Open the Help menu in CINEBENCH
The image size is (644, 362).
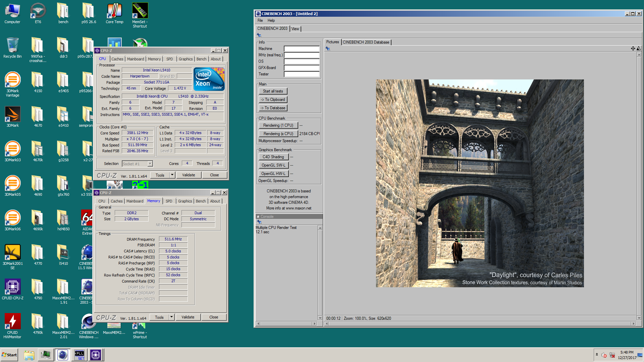(x=271, y=20)
